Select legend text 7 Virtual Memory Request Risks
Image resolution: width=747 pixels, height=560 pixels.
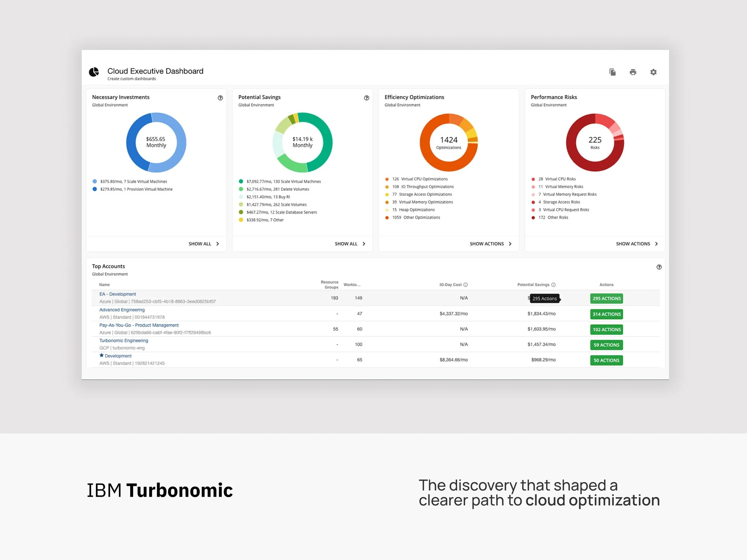click(x=567, y=194)
